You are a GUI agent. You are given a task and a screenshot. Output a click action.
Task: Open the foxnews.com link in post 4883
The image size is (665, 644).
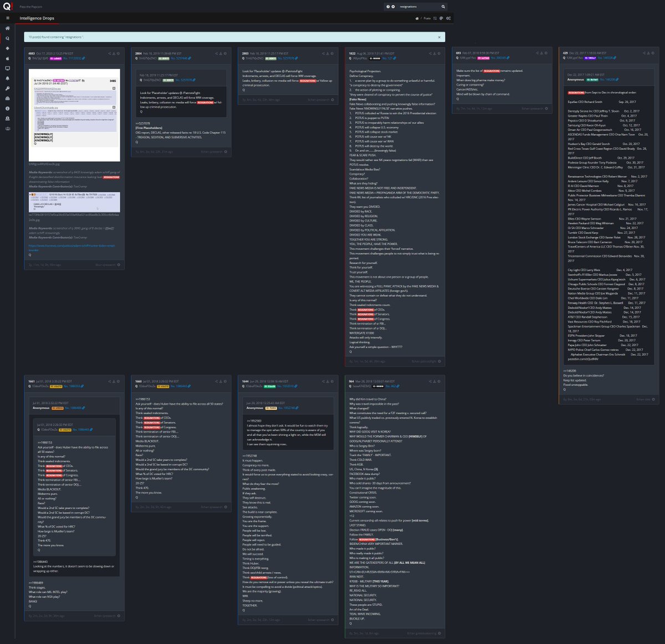72,248
